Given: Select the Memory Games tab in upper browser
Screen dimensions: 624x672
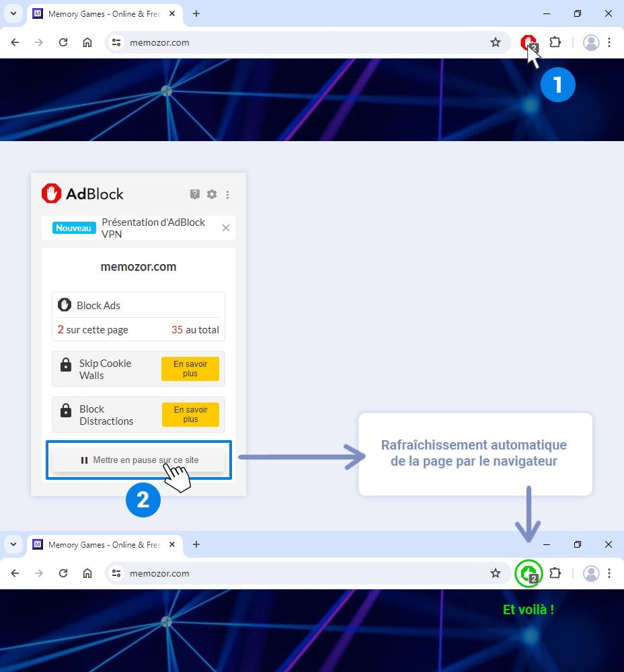Looking at the screenshot, I should click(101, 13).
